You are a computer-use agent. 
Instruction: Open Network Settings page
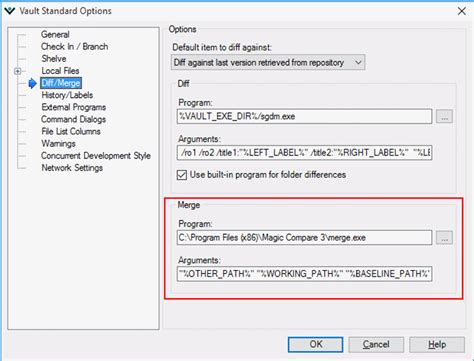click(72, 168)
